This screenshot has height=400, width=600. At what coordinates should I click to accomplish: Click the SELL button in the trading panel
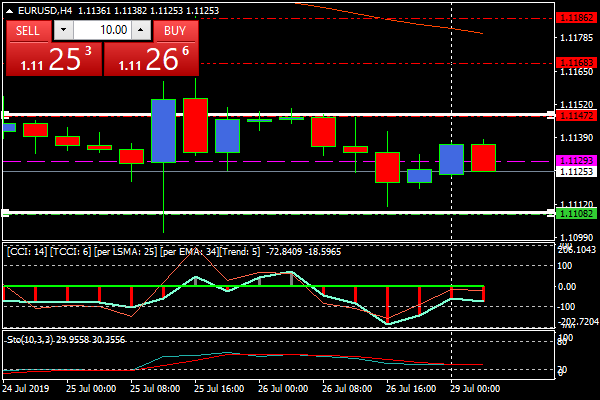pyautogui.click(x=27, y=30)
